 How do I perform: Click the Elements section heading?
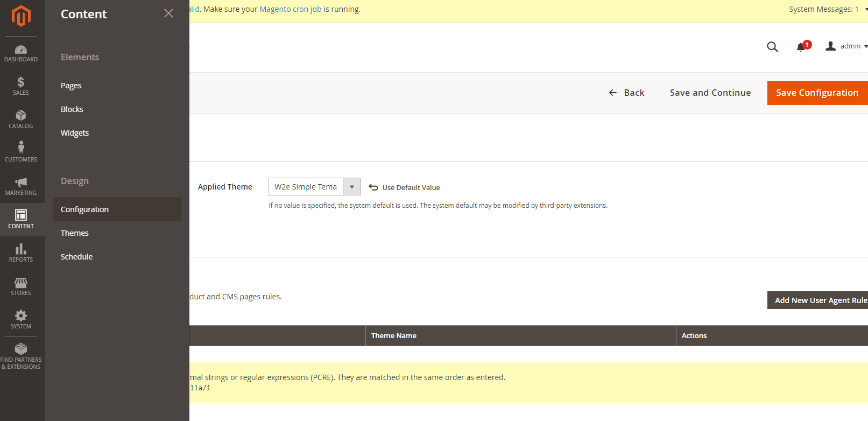(x=80, y=57)
